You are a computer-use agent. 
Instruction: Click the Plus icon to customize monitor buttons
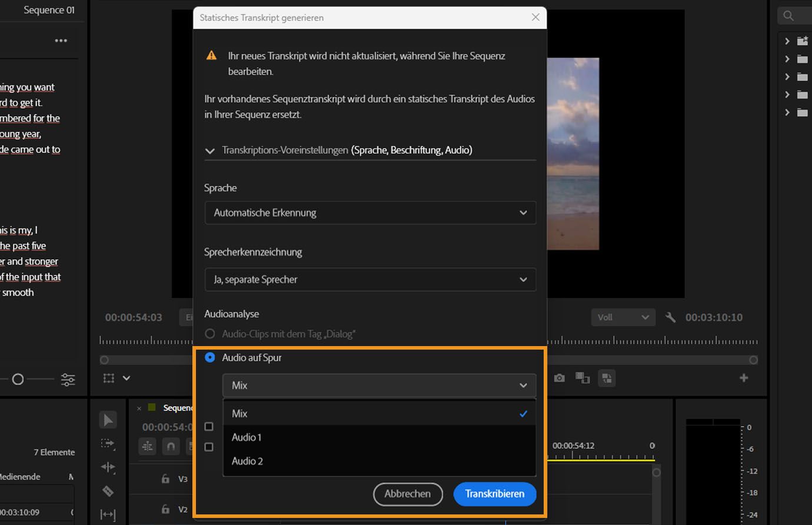point(744,378)
